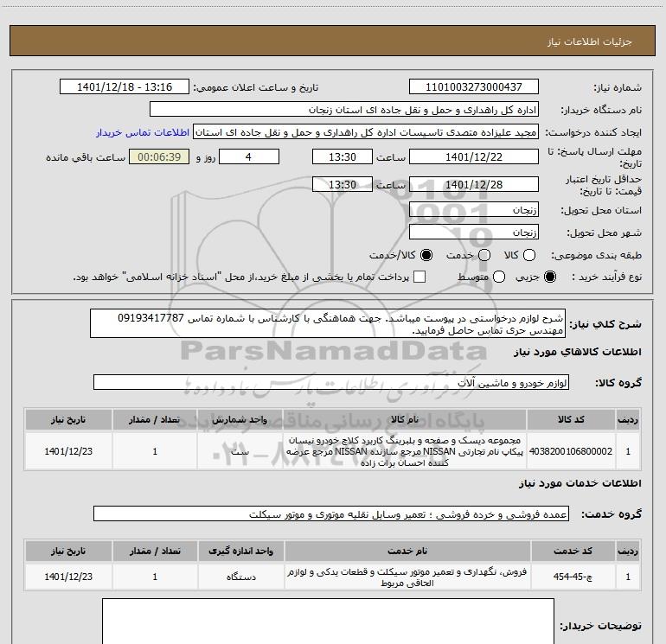Screen dimensions: 666x644
Task: Choose the متوسط purchase type radio
Action: coord(499,277)
